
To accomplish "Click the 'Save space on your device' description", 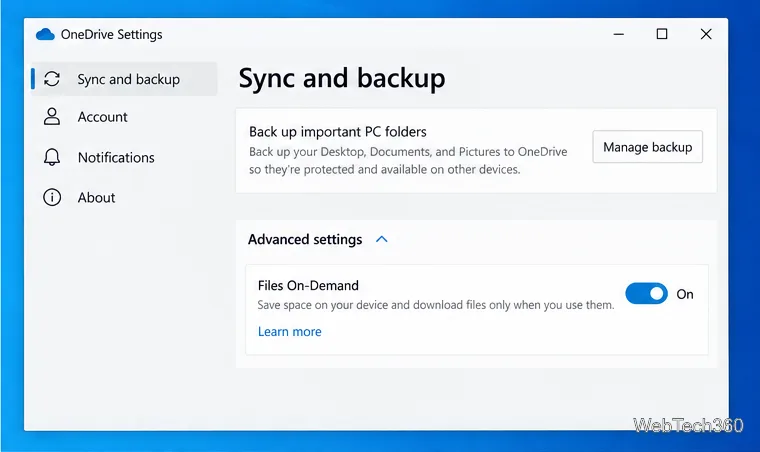I will coord(436,305).
